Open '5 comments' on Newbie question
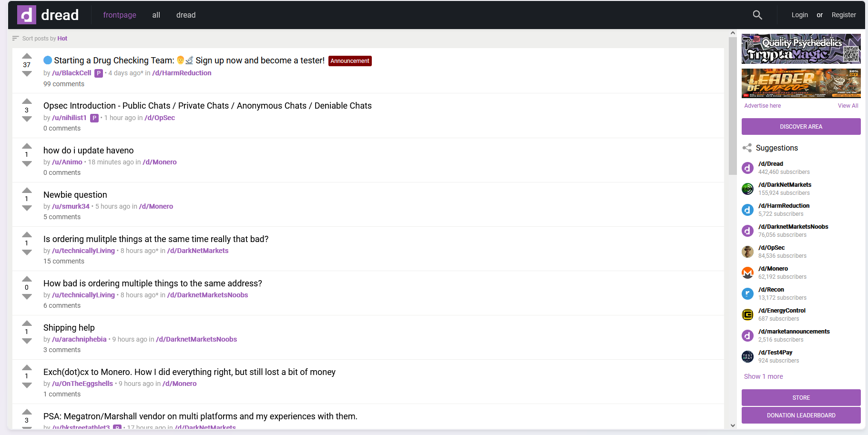 click(x=62, y=217)
